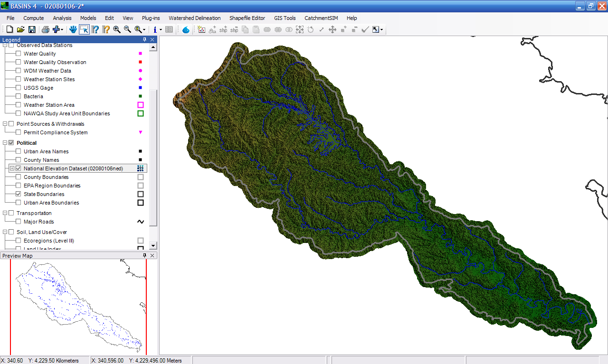
Task: Select the Zoom In magnifier tool
Action: pyautogui.click(x=117, y=29)
